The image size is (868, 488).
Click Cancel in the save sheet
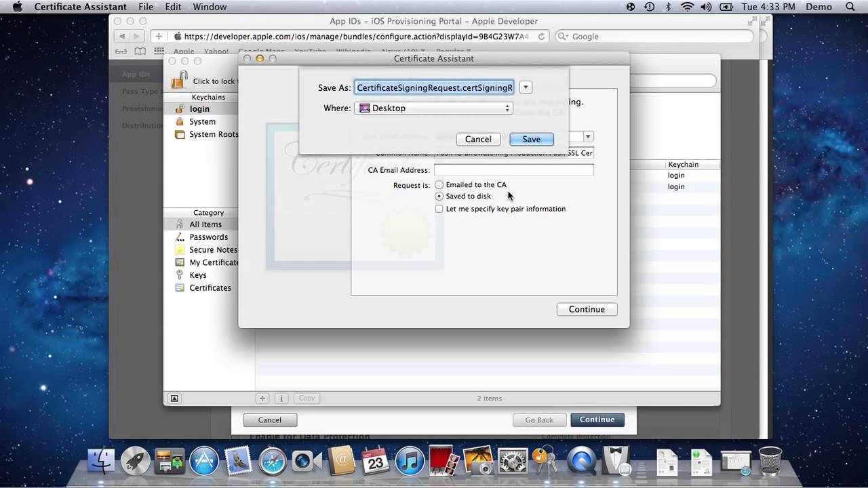tap(478, 139)
